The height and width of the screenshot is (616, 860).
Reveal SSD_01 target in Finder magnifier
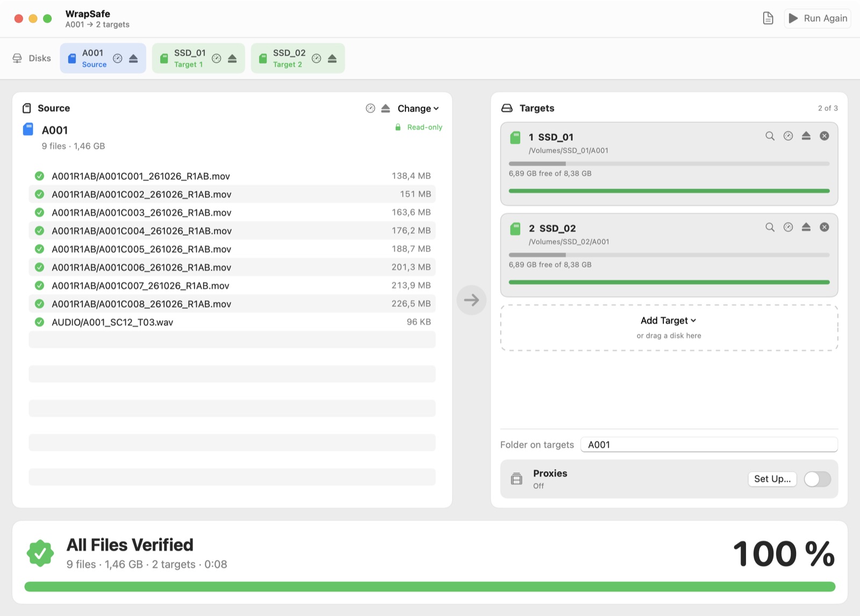770,136
